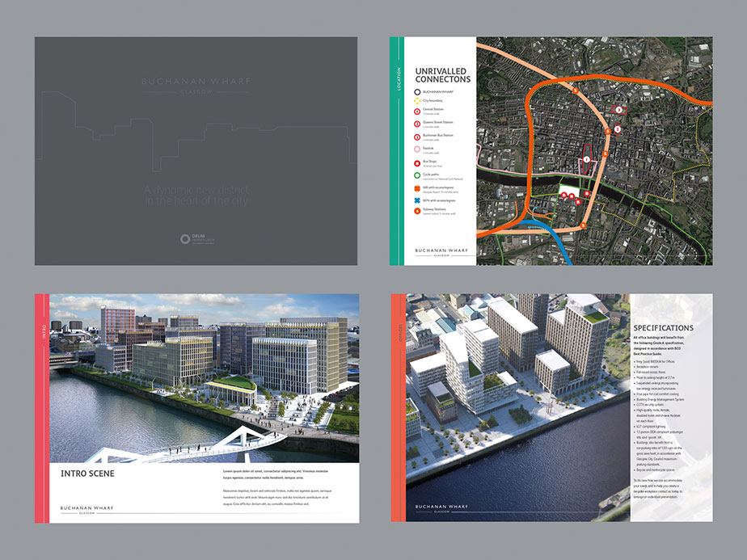Click the orange Subway Stations legend icon

[x=417, y=211]
